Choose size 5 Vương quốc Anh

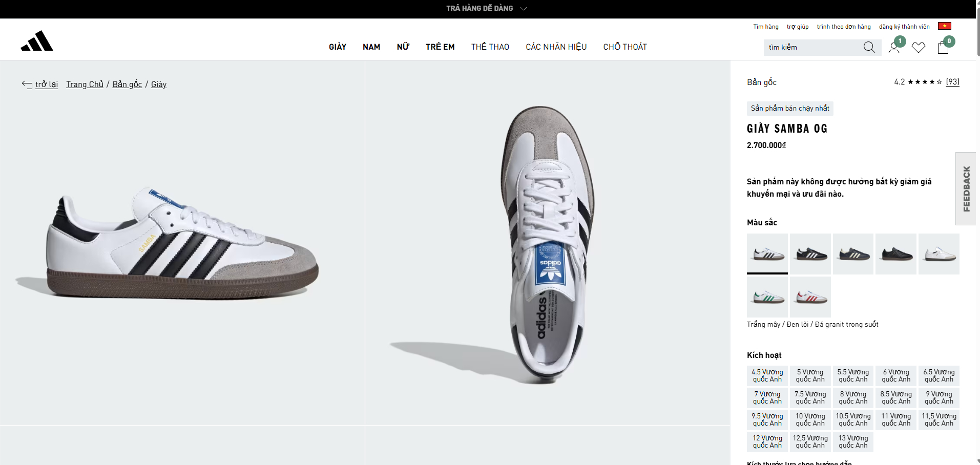pos(810,376)
